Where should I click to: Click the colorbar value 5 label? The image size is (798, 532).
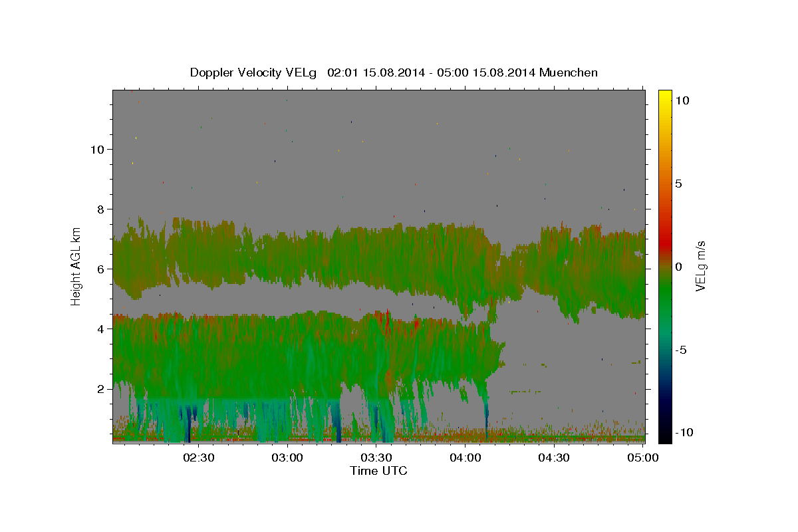(679, 184)
